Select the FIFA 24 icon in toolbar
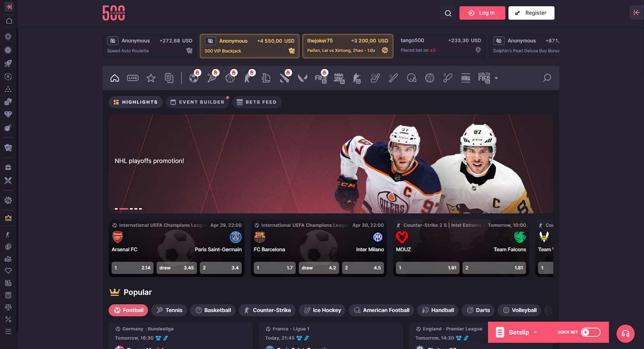The width and height of the screenshot is (644, 349). click(x=321, y=78)
